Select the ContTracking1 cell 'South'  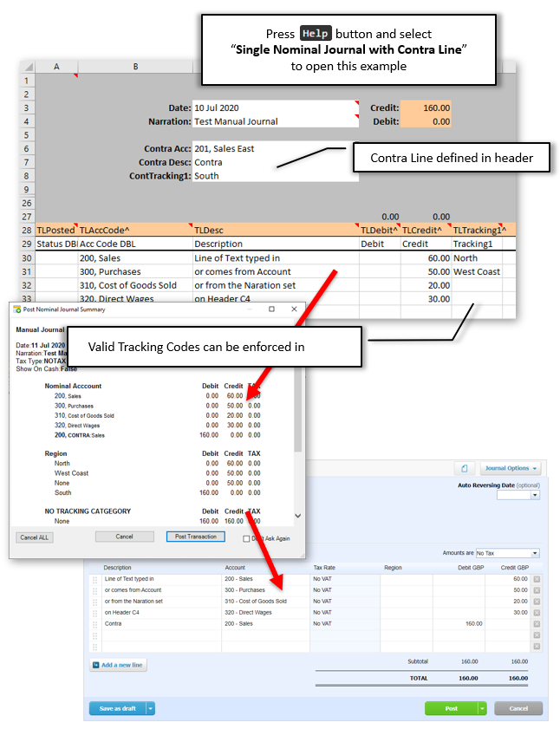click(276, 176)
